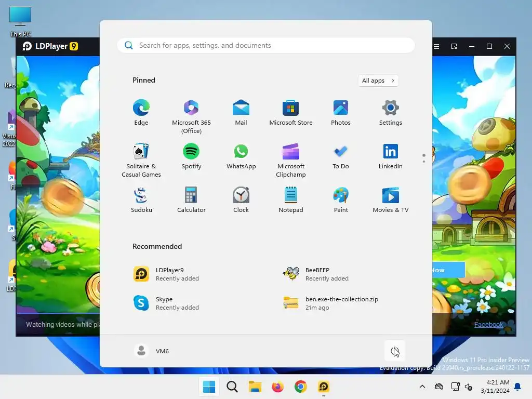Open Calculator
Screen dimensions: 532x399
[x=191, y=200]
